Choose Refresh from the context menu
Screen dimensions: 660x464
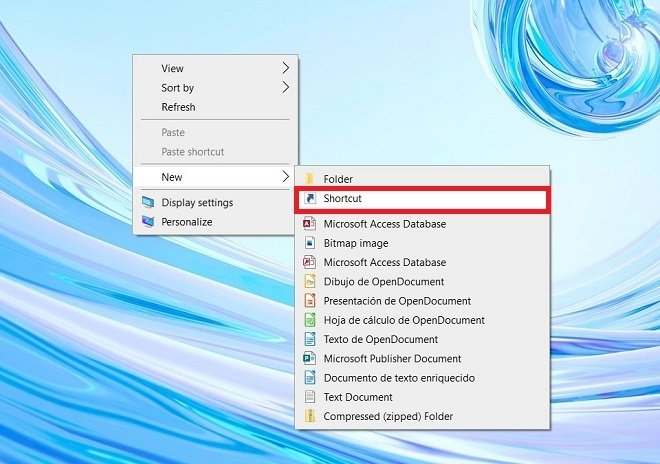(x=215, y=107)
